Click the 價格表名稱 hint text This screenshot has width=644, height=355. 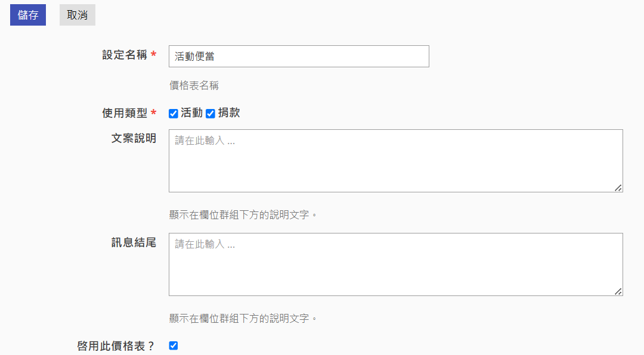[194, 85]
